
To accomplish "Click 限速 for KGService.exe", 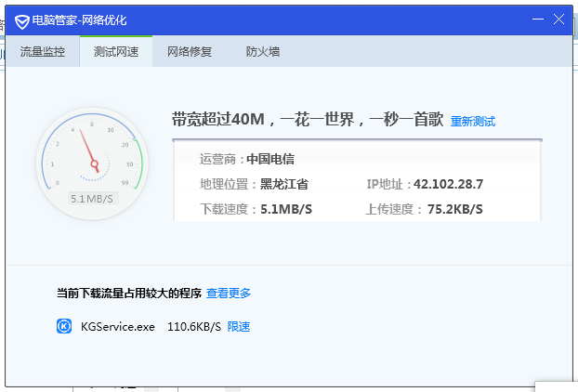I will 239,326.
